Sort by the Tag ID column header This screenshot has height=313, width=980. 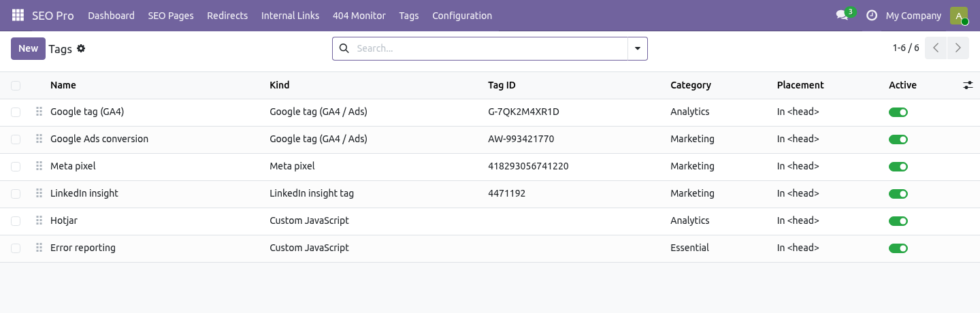[x=502, y=85]
